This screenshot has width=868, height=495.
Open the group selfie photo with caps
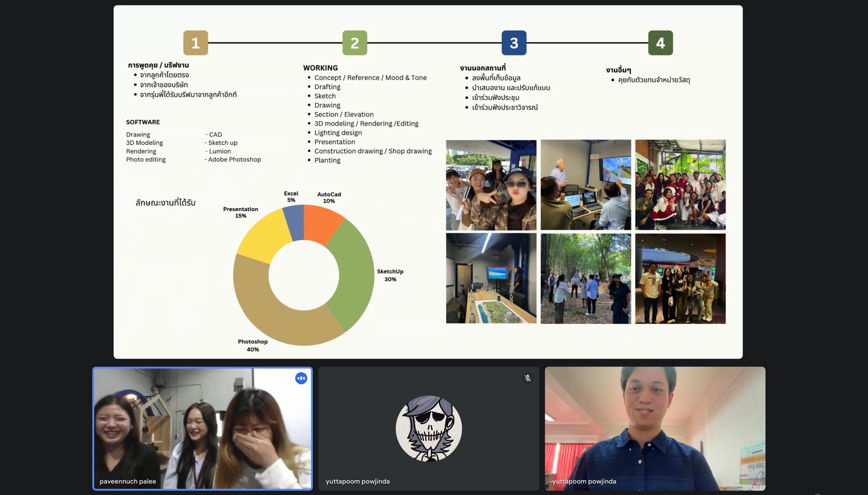pyautogui.click(x=491, y=185)
